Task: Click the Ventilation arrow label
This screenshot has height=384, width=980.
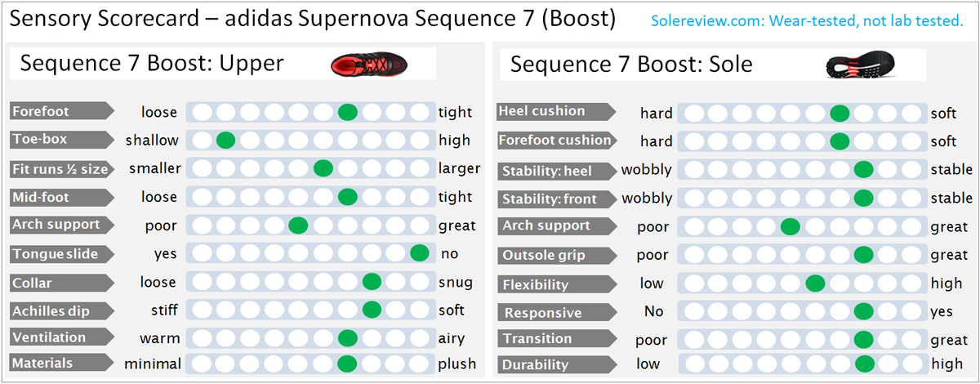Action: click(x=62, y=337)
